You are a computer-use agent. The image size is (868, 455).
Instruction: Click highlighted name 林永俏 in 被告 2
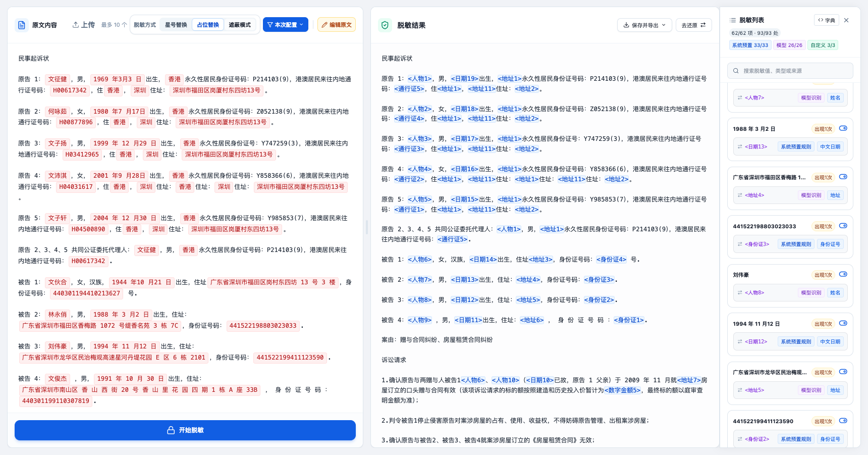pyautogui.click(x=58, y=315)
